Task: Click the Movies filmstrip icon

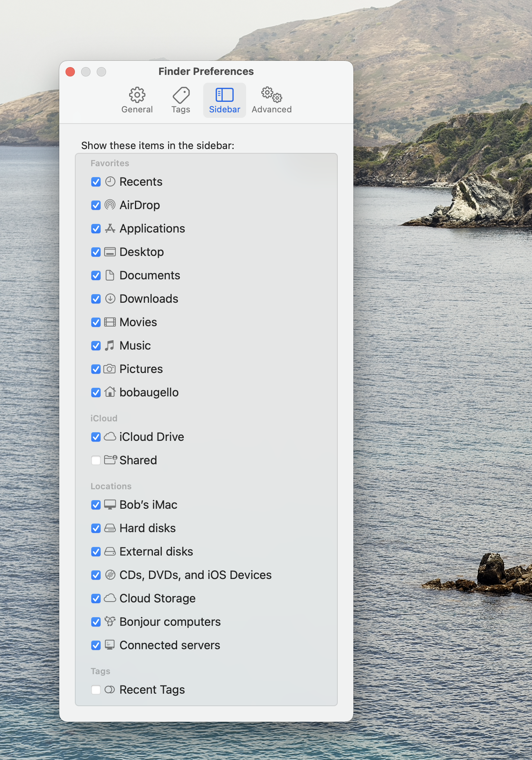Action: tap(110, 322)
